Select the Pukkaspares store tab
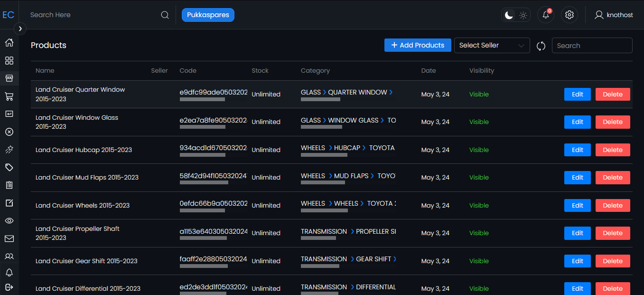 coord(208,15)
